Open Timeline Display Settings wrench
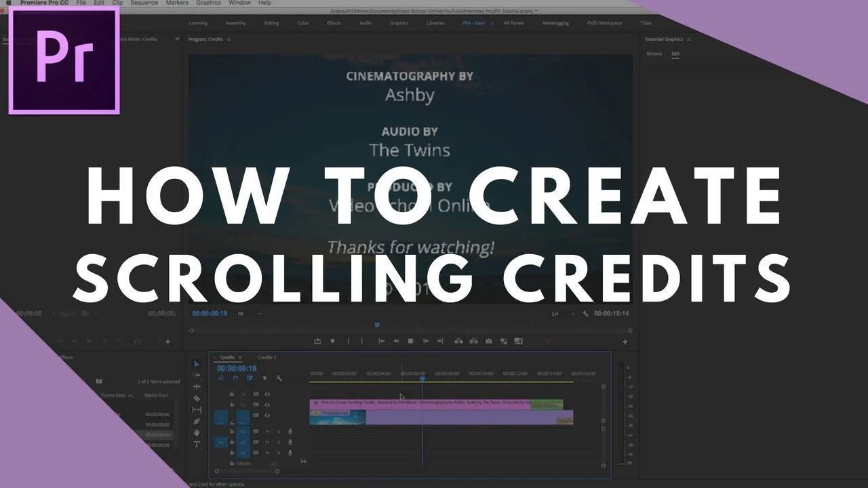The height and width of the screenshot is (488, 868). click(279, 378)
